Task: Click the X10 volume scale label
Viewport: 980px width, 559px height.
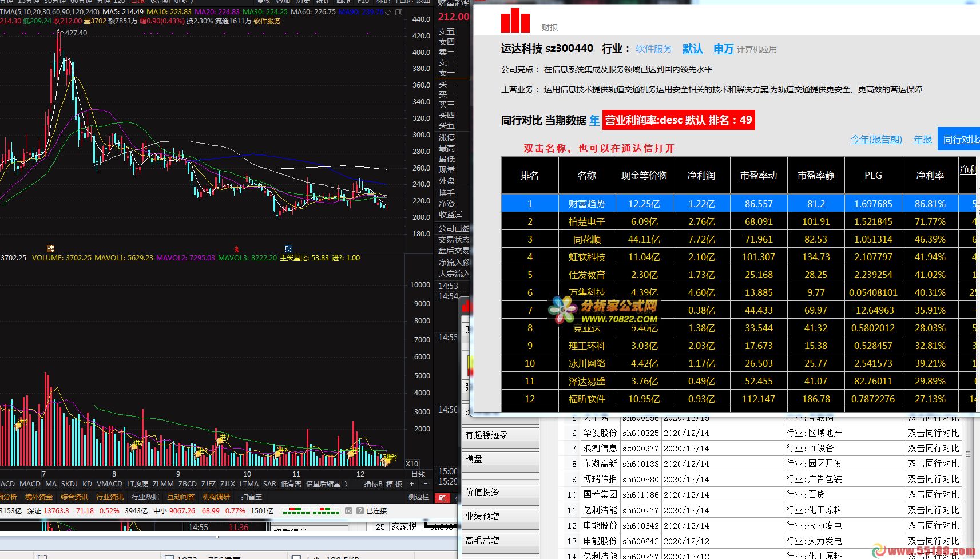Action: 412,464
